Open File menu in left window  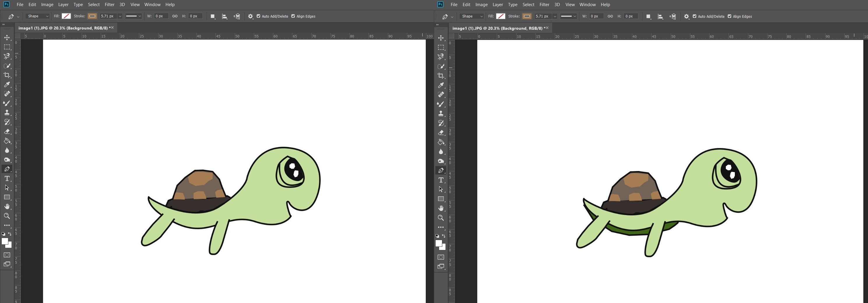pyautogui.click(x=20, y=4)
